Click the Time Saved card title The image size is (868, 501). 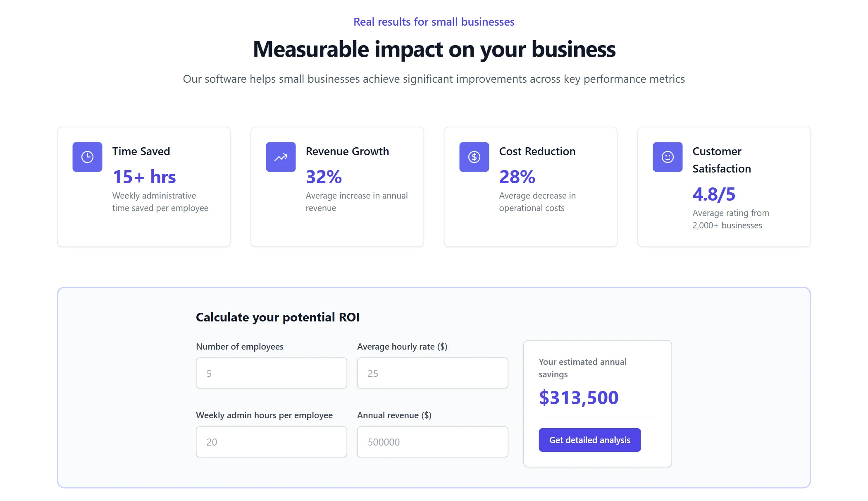click(x=141, y=151)
